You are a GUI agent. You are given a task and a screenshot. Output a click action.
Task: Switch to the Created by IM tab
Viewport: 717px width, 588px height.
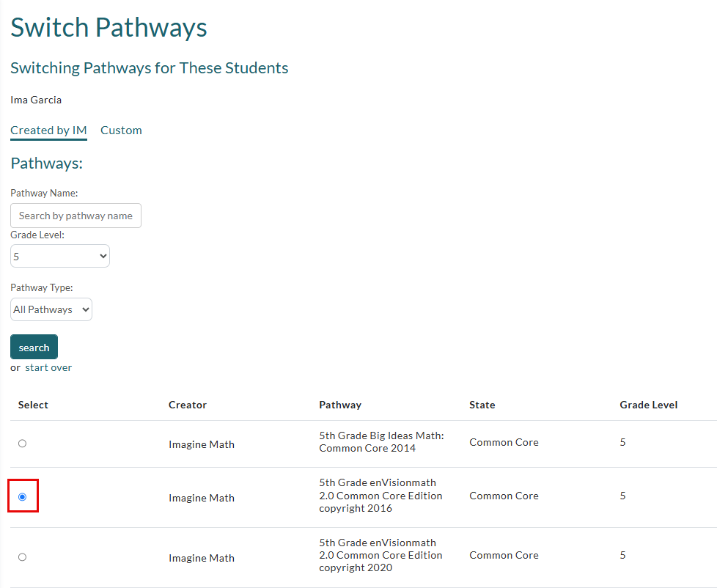[48, 131]
